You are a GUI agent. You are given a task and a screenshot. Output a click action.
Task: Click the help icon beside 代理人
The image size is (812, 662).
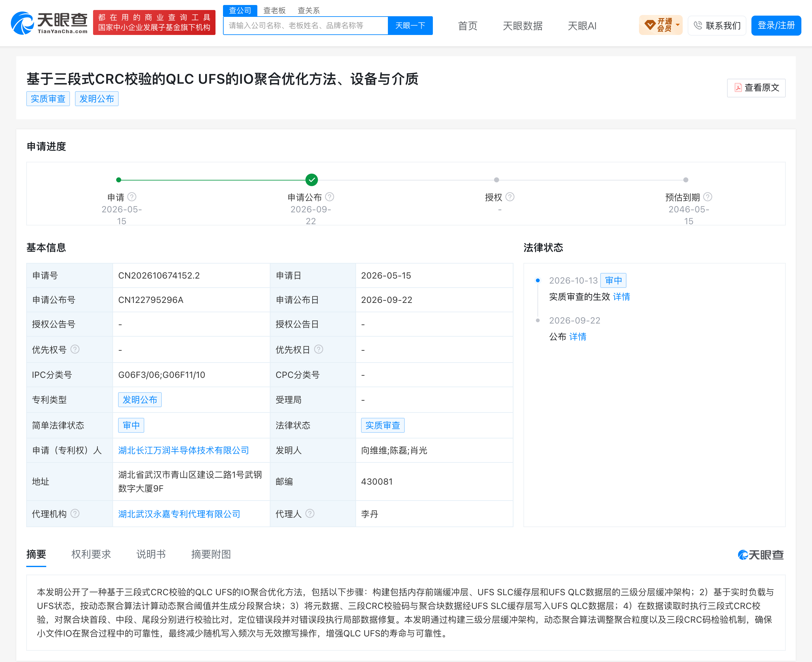[x=310, y=514]
